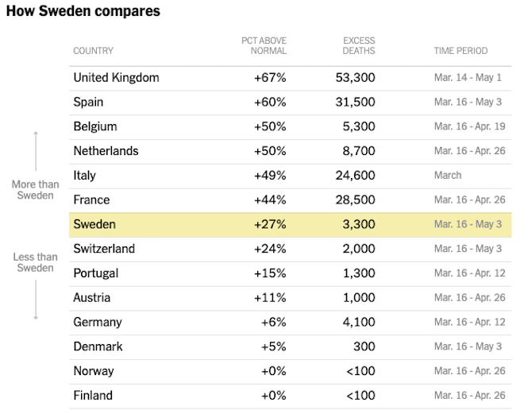This screenshot has width=532, height=414.
Task: Select the TIME PERIOD column header
Action: coord(461,51)
